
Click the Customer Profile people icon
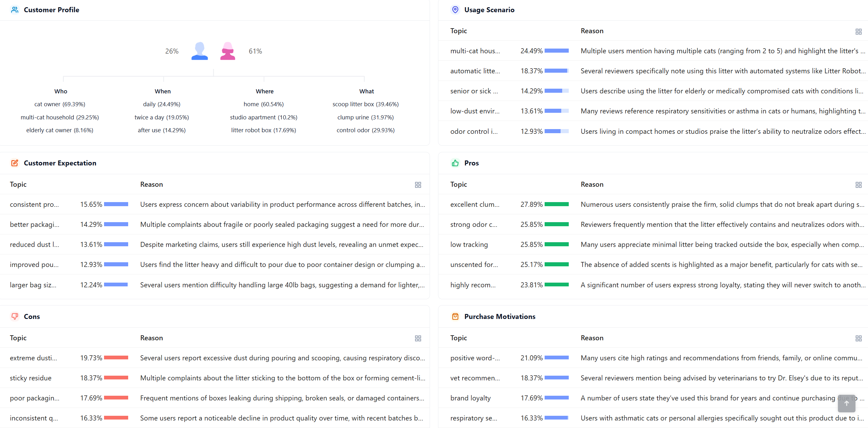[x=14, y=10]
